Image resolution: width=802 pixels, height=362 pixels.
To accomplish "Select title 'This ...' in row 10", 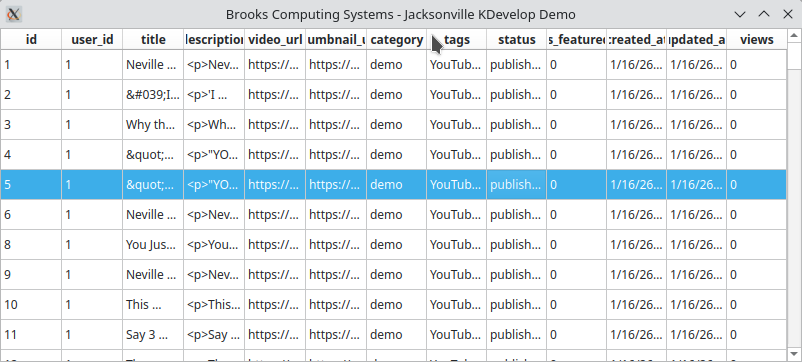I will pos(153,305).
